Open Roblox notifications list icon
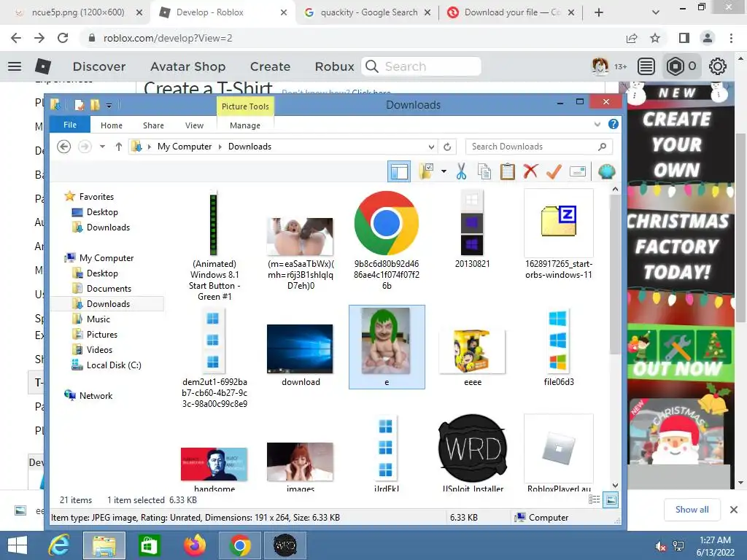Viewport: 747px width, 560px height. pos(646,66)
